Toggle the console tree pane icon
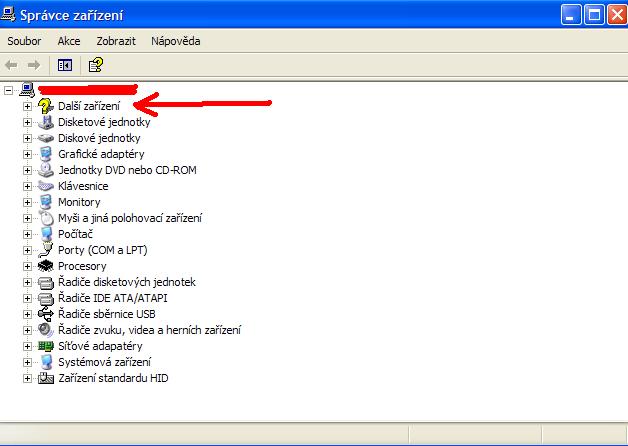Screen dimensions: 628x446 point(65,65)
